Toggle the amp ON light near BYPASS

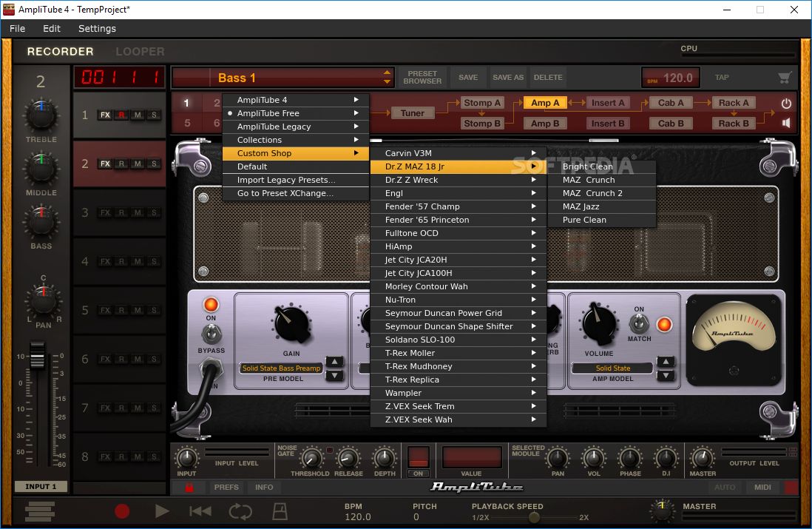[x=211, y=305]
